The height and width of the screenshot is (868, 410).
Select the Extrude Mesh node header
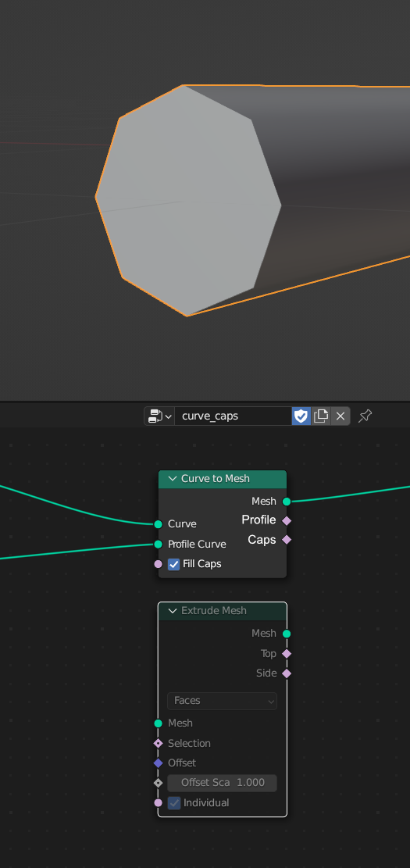(223, 611)
